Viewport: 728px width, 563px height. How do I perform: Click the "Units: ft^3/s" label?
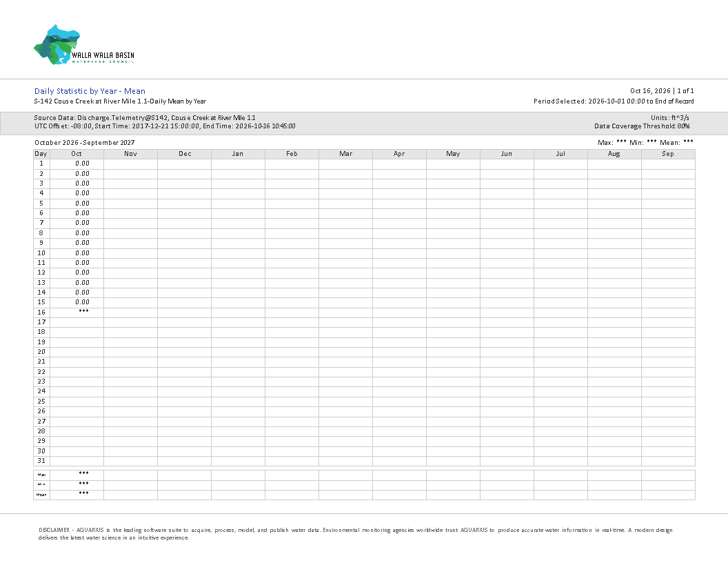(x=670, y=118)
